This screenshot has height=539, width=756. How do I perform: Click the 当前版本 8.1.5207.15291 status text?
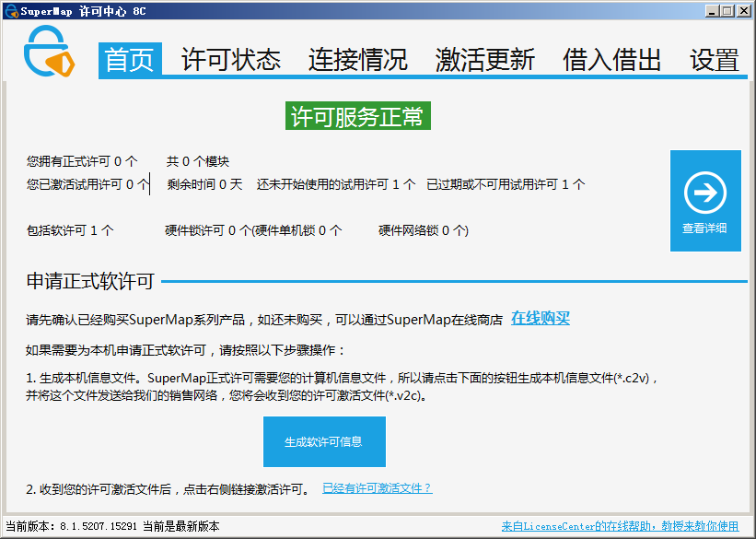tap(71, 526)
